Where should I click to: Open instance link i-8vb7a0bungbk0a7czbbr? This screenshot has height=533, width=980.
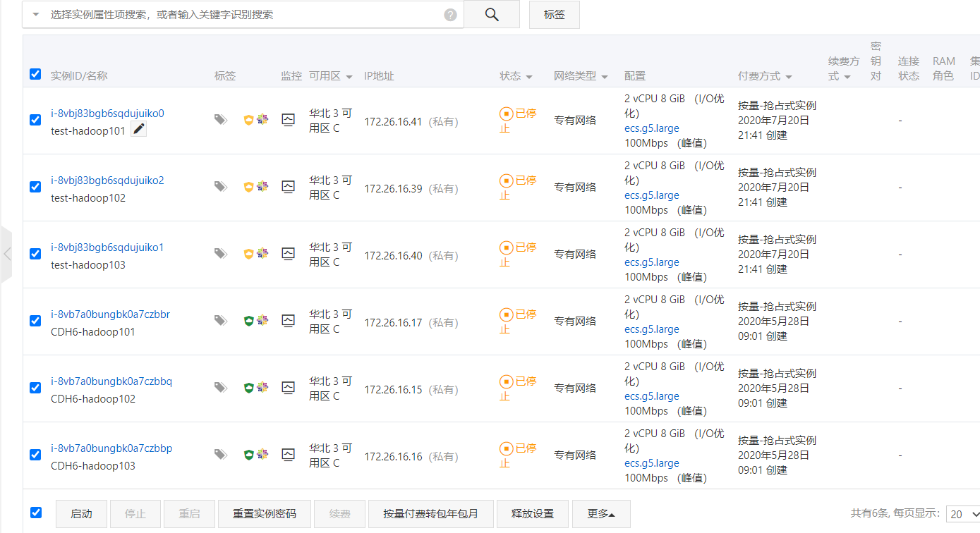pyautogui.click(x=110, y=314)
